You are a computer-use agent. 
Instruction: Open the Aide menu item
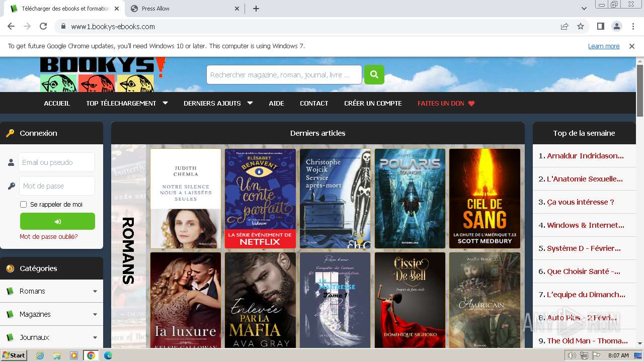click(x=276, y=103)
